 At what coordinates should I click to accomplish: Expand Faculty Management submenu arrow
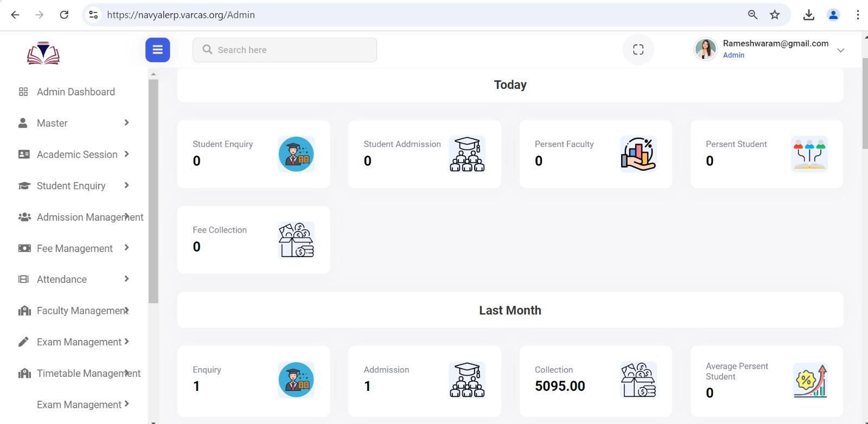pos(126,310)
